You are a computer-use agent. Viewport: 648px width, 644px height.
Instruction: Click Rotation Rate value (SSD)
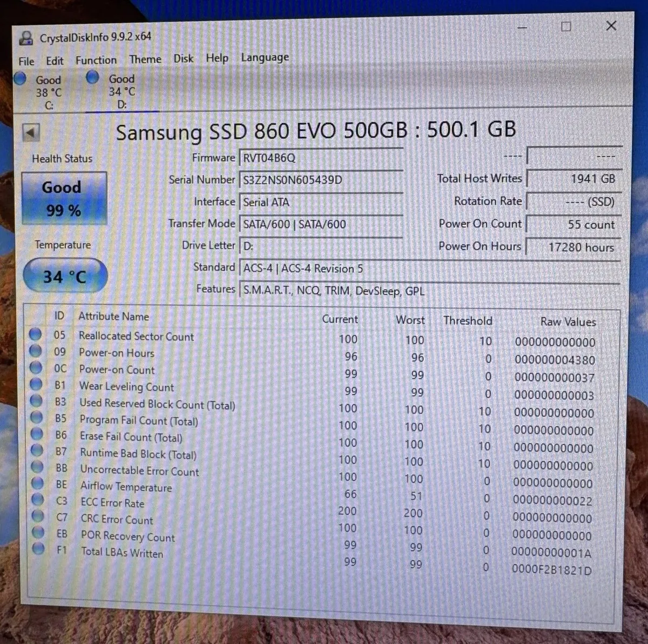click(x=574, y=202)
